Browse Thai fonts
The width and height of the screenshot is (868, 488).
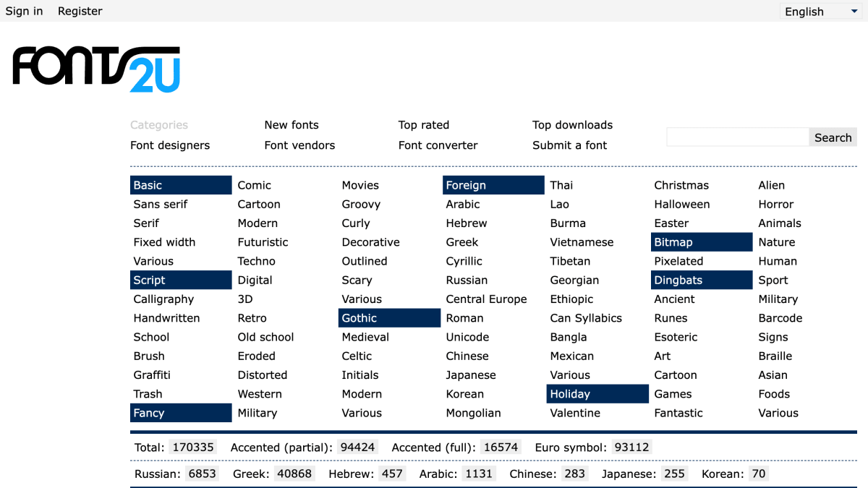(x=561, y=185)
